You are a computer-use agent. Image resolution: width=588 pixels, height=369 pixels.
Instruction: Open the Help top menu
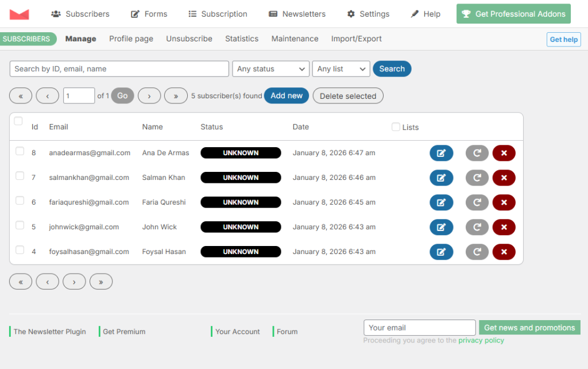pyautogui.click(x=425, y=14)
